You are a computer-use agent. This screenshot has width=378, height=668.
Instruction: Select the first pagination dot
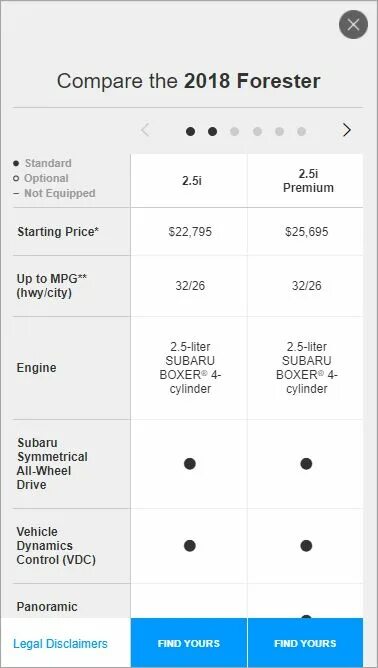tap(190, 132)
